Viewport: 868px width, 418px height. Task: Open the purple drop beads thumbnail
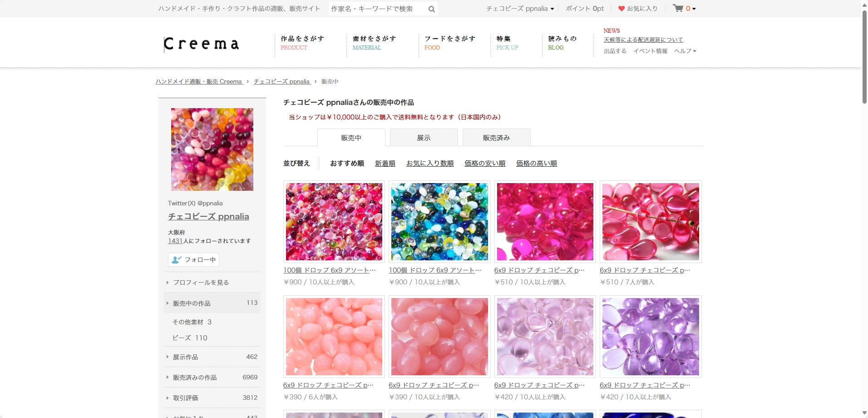(x=651, y=337)
